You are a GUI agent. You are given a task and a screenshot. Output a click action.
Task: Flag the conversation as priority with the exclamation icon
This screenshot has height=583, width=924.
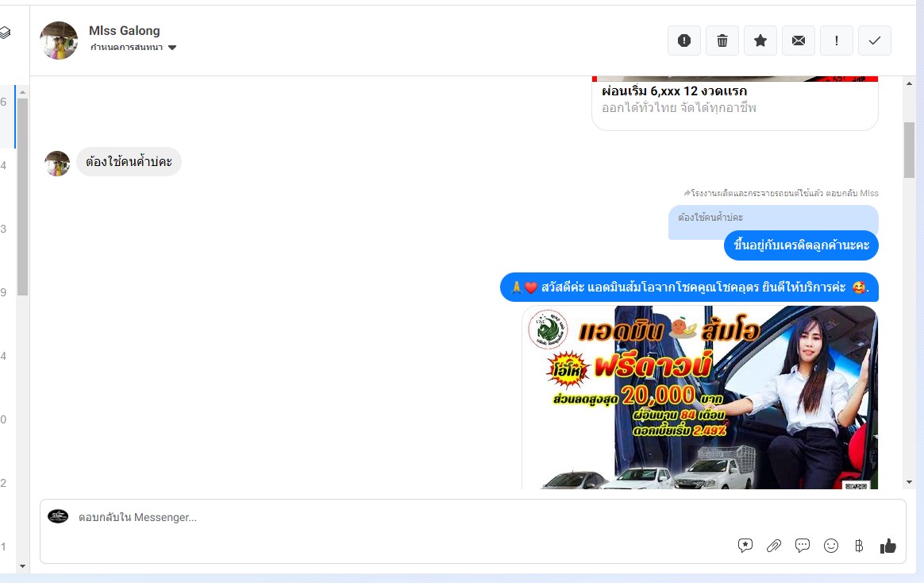836,41
